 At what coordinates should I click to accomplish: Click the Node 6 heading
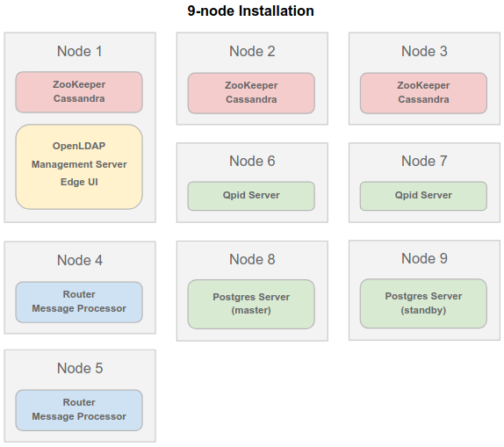point(252,161)
